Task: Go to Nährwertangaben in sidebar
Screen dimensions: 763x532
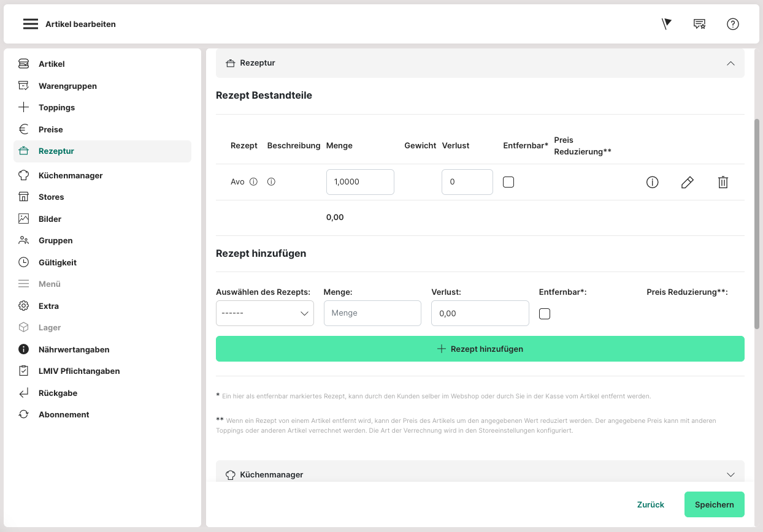Action: click(x=74, y=349)
